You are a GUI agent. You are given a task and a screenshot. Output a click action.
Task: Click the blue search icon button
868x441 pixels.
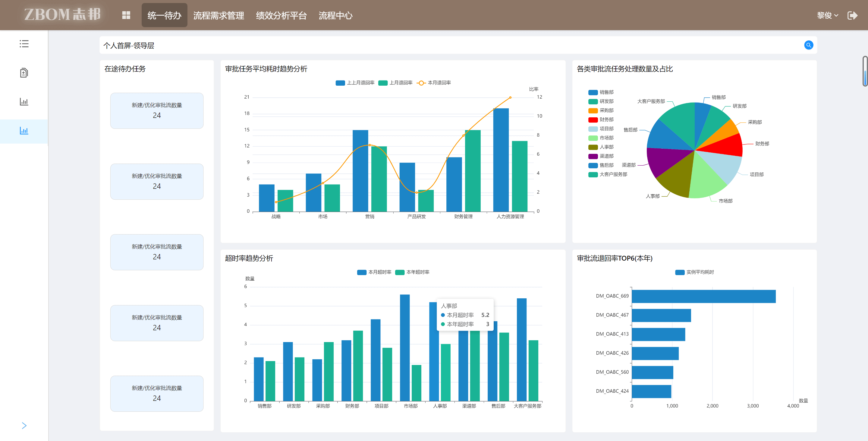(808, 45)
